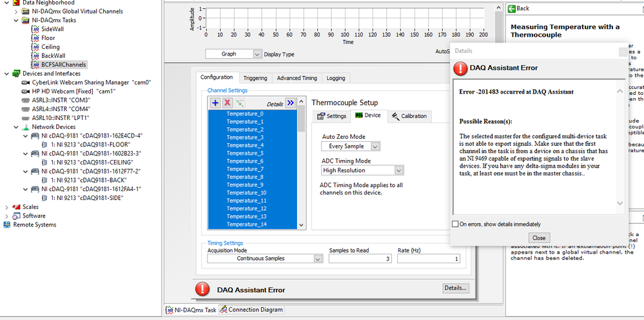
Task: Open the ADC Timing Mode dropdown
Action: click(x=398, y=170)
